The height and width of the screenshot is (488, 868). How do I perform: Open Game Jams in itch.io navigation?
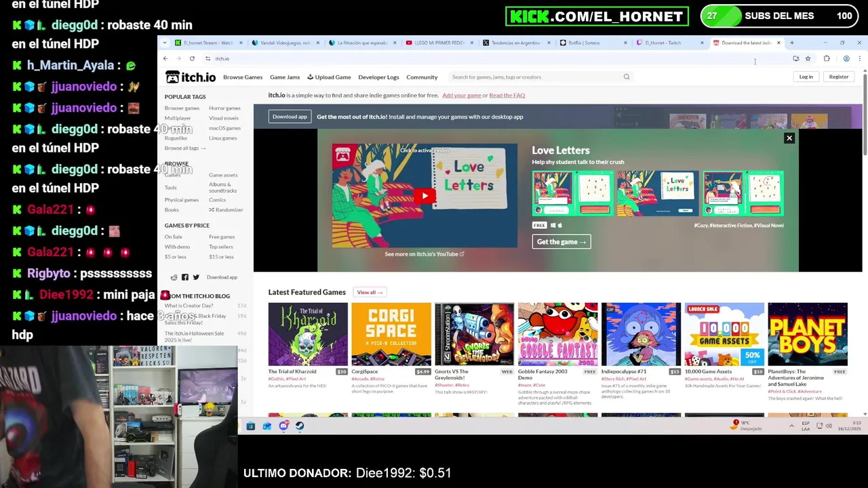(285, 77)
